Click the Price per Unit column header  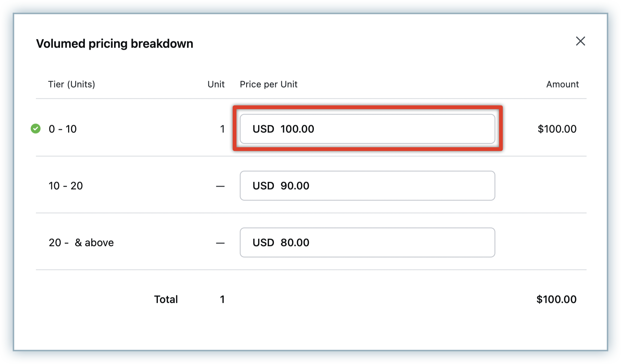[268, 84]
